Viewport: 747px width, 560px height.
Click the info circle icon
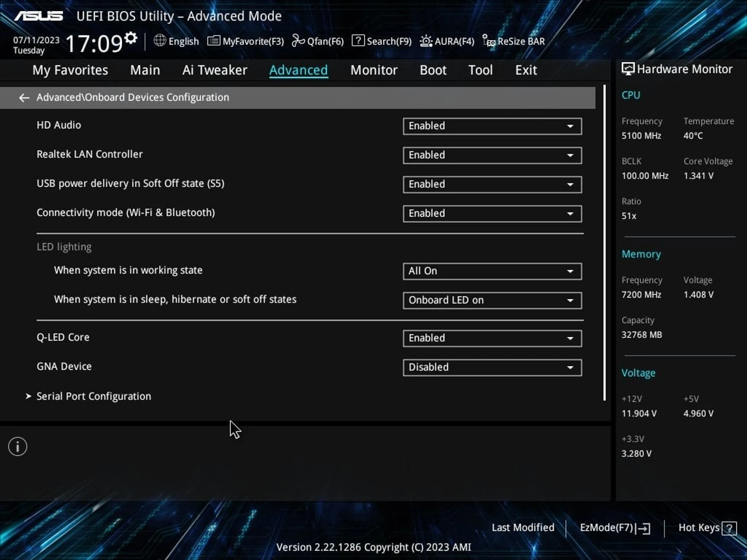pos(18,446)
